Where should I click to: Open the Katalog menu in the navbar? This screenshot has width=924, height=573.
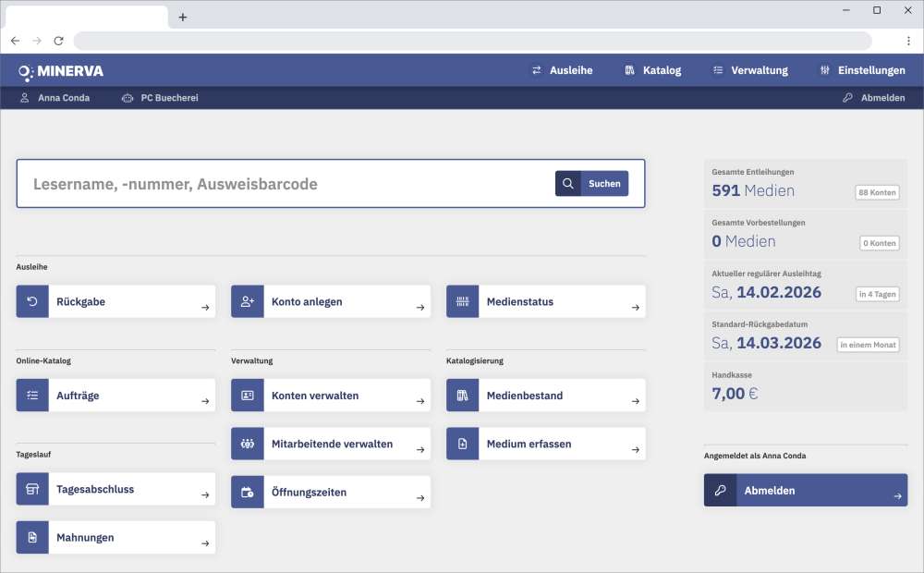click(652, 70)
